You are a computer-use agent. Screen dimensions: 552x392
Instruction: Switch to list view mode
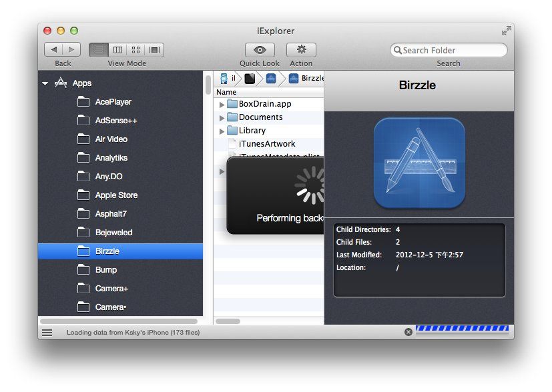click(x=99, y=50)
